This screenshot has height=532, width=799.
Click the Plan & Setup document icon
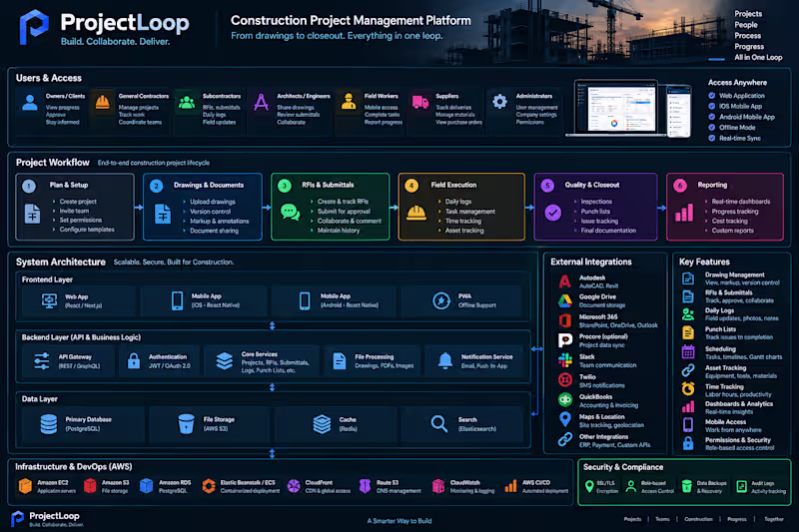(32, 214)
